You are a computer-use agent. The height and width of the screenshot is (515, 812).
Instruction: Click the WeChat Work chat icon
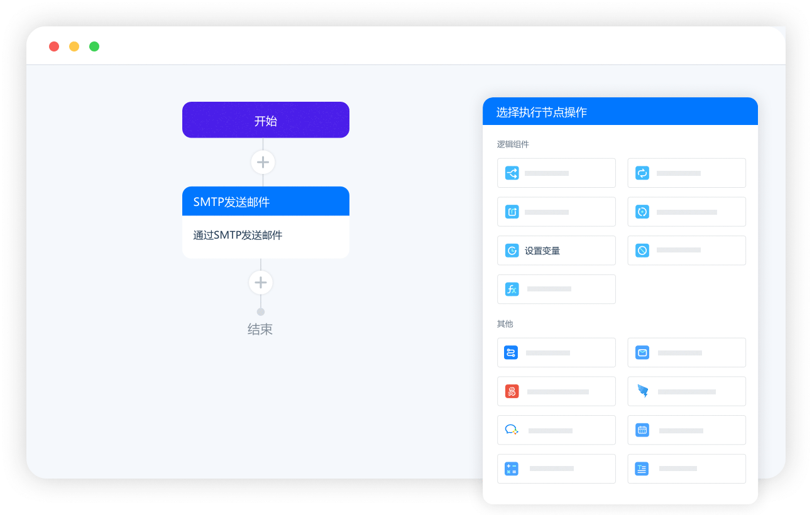(511, 430)
